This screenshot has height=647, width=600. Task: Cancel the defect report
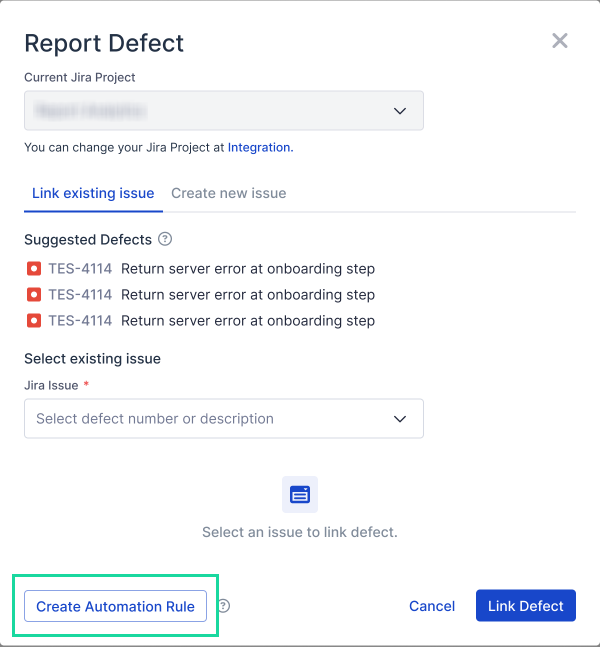432,606
